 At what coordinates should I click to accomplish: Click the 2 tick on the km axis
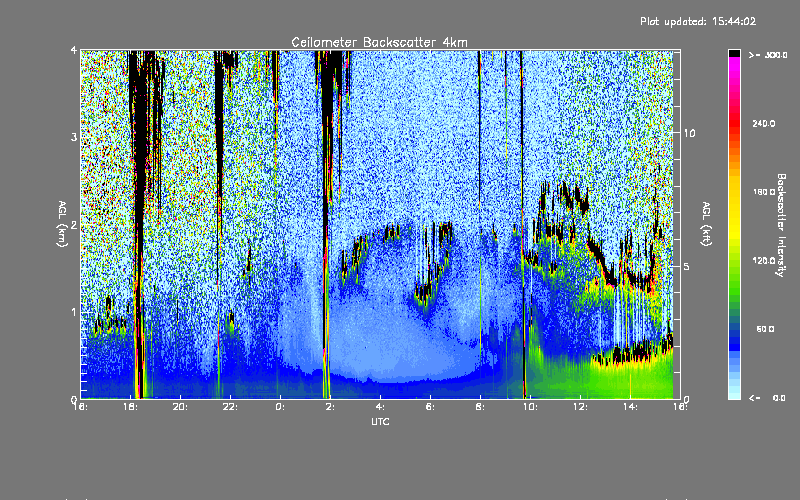(x=74, y=225)
